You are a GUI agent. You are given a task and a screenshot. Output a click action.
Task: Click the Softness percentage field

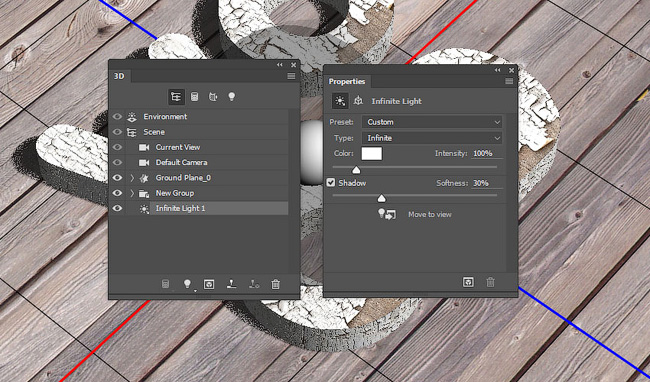487,183
